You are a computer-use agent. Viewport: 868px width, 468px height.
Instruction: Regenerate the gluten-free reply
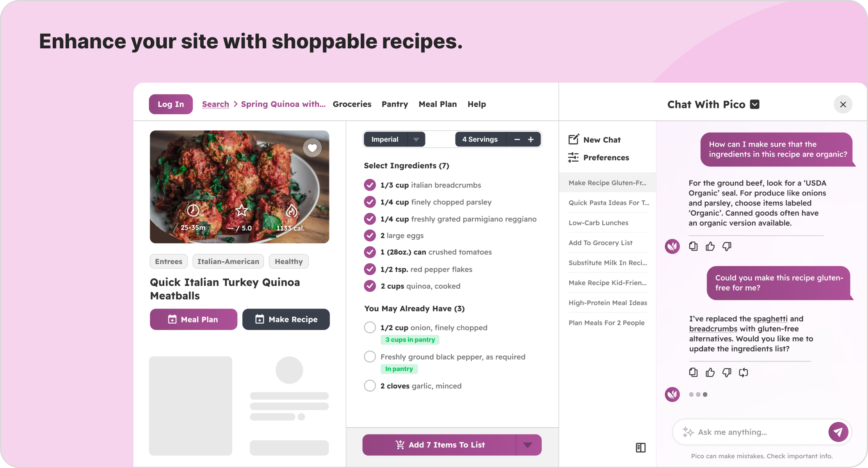tap(743, 372)
